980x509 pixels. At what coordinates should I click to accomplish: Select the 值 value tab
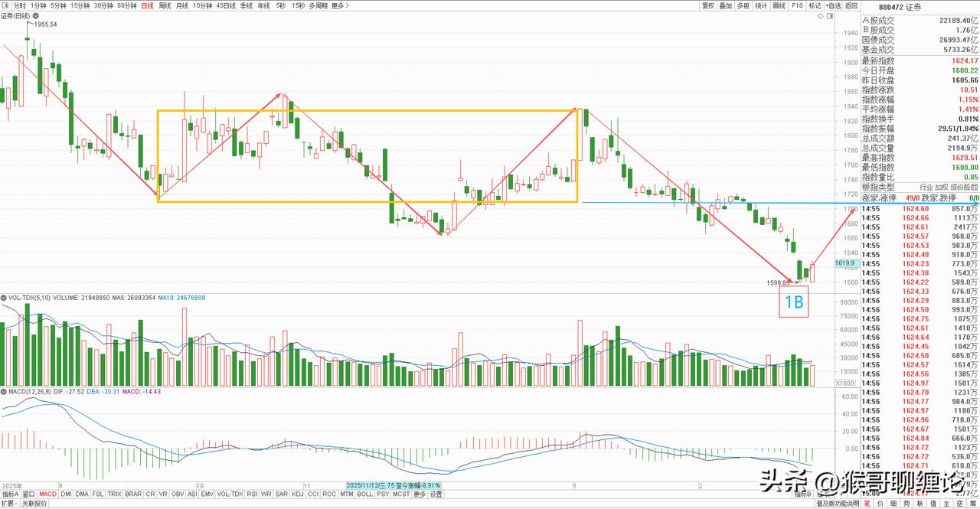point(933,504)
